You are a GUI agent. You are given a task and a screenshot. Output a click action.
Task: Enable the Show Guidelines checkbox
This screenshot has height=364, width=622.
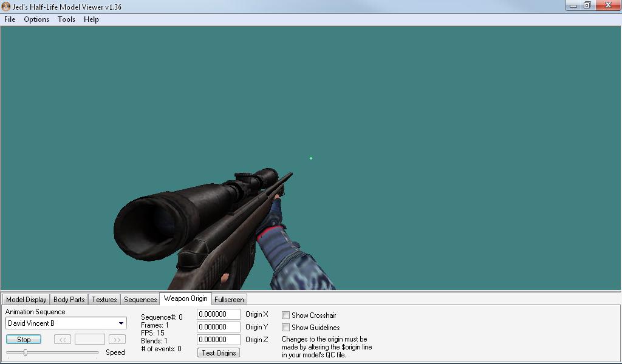tap(285, 327)
